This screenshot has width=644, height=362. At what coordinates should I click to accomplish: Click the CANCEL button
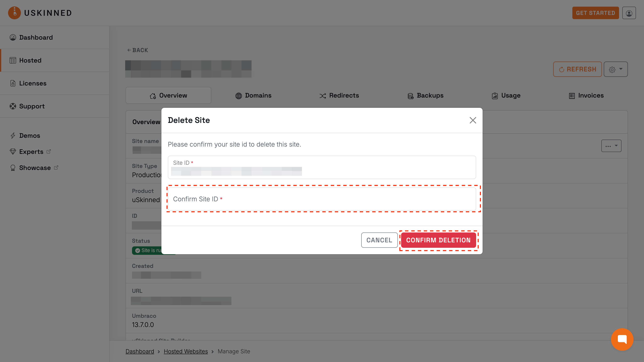pyautogui.click(x=379, y=240)
